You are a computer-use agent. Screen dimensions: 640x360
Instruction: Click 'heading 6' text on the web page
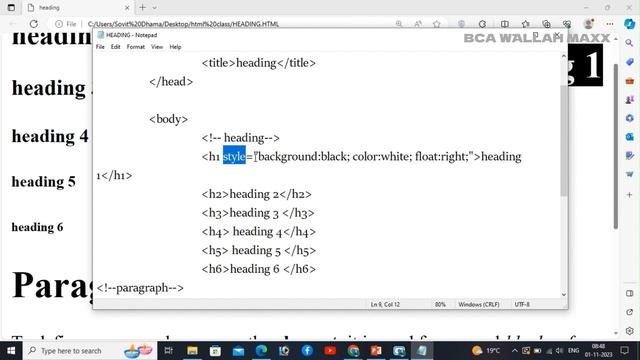coord(37,227)
